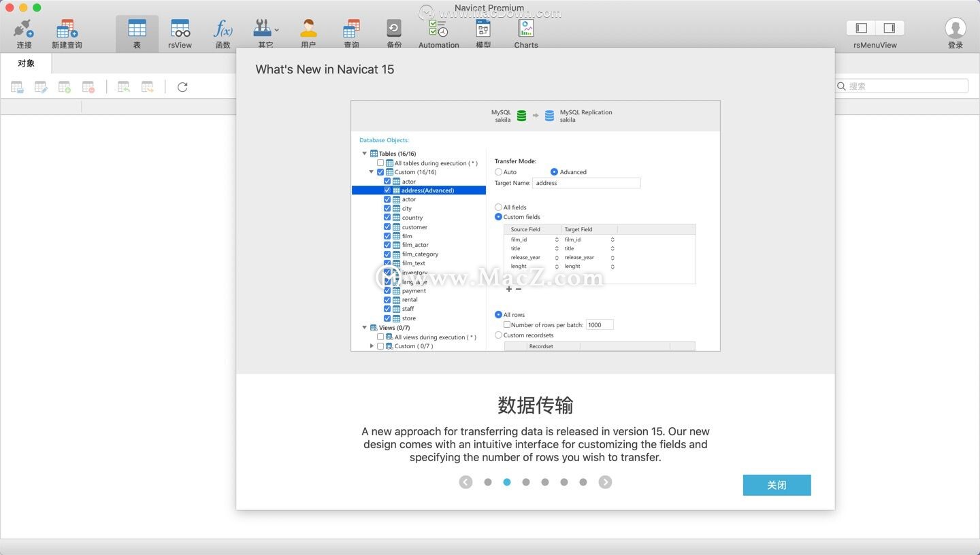Open the 其它 (Others) tools dropdown
This screenshot has height=555, width=980.
(x=265, y=29)
